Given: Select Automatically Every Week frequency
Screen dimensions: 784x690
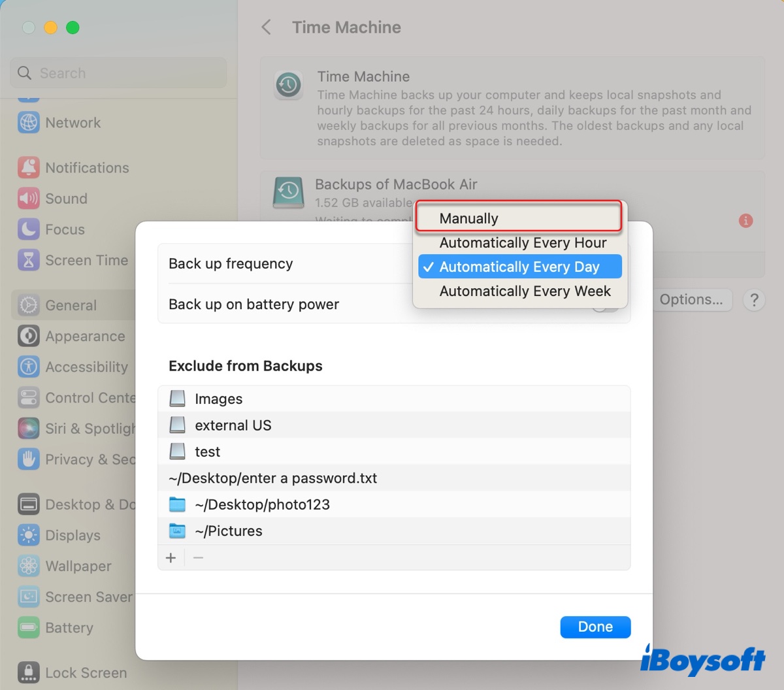Looking at the screenshot, I should point(525,291).
